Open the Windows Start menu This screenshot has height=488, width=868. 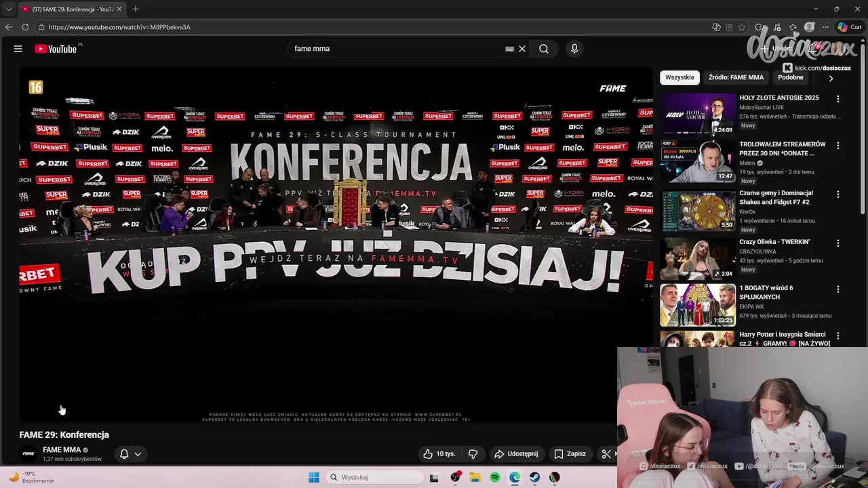coord(314,477)
